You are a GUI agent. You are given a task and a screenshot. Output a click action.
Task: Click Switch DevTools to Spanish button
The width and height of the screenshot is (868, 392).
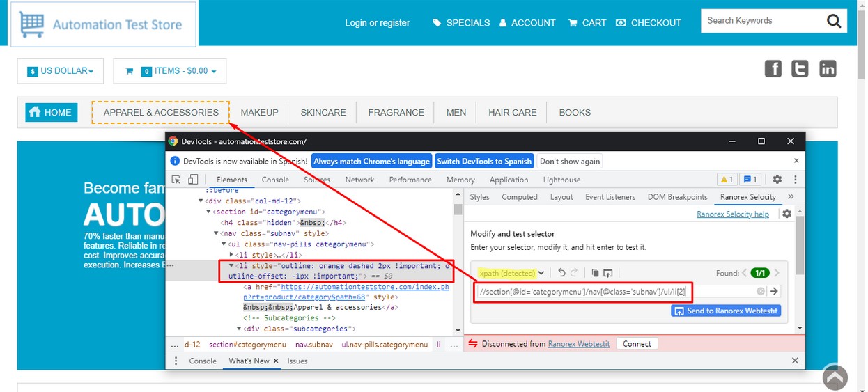[484, 161]
